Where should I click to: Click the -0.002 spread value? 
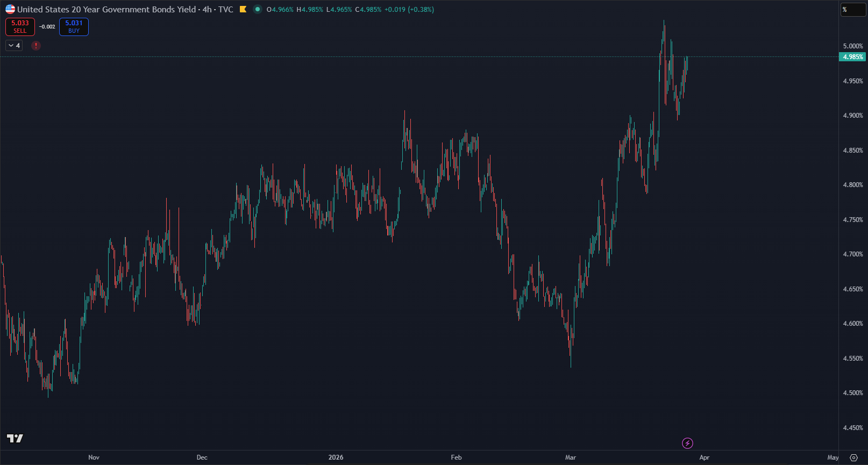click(x=47, y=27)
